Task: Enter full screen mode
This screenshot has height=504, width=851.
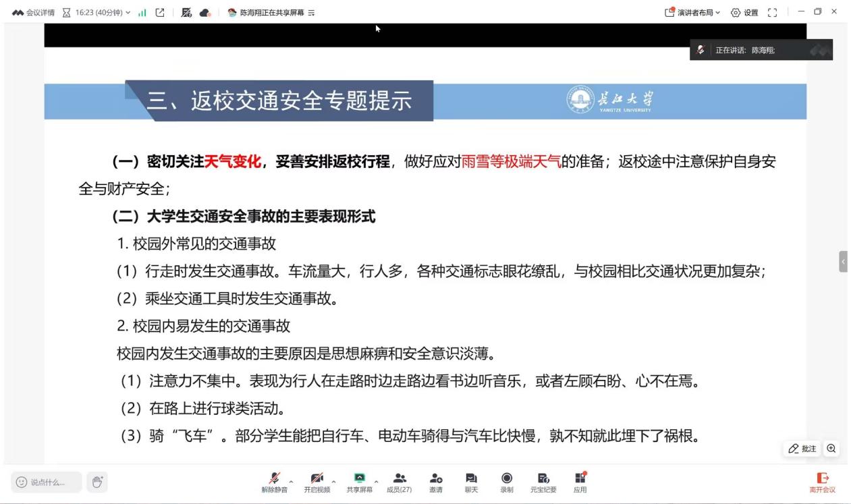Action: pos(773,12)
